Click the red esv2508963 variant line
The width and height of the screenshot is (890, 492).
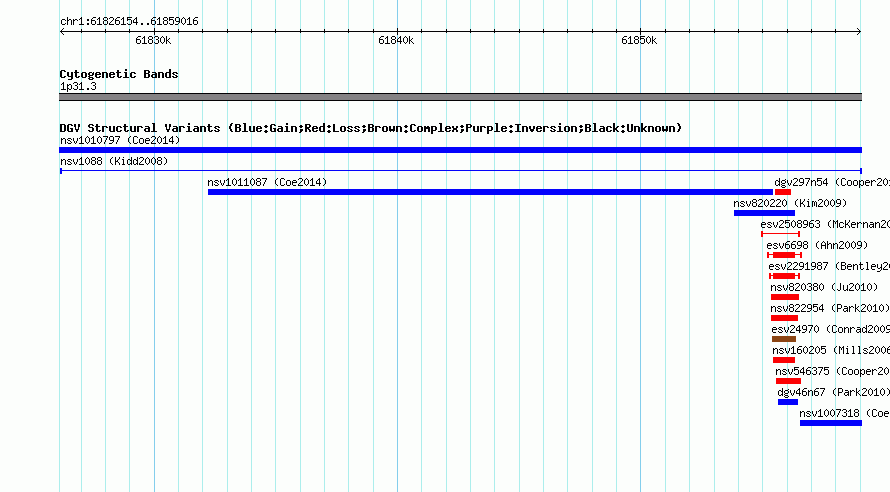point(780,234)
